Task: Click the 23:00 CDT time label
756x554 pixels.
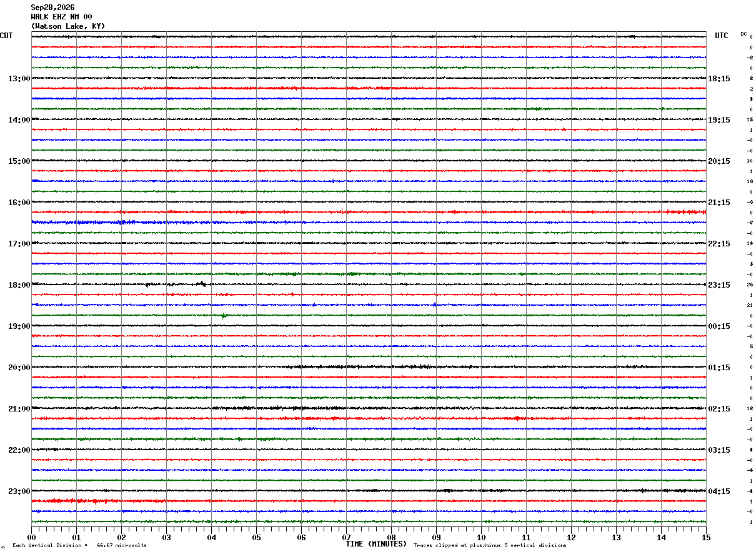Action: pyautogui.click(x=19, y=491)
